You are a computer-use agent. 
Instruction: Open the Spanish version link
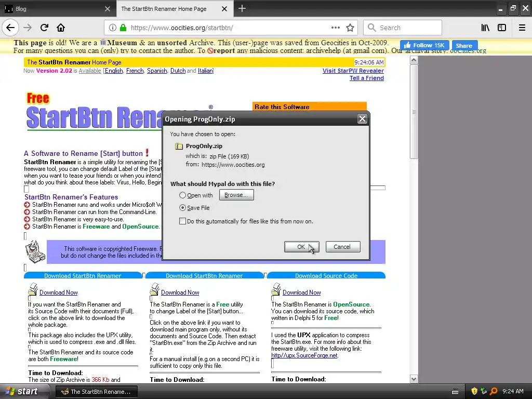[x=157, y=71]
